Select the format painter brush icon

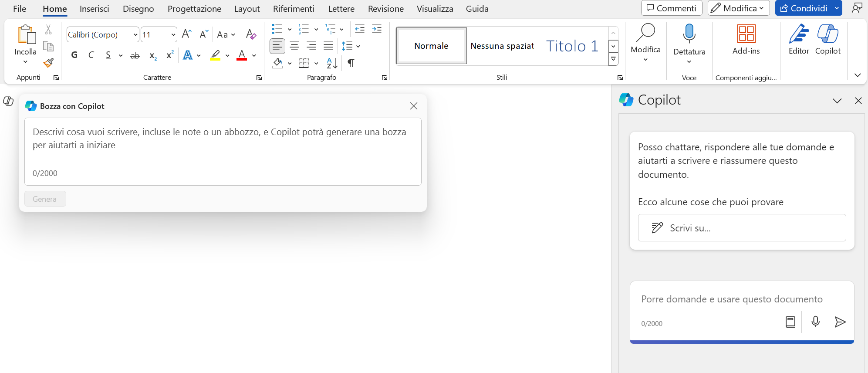pos(48,63)
